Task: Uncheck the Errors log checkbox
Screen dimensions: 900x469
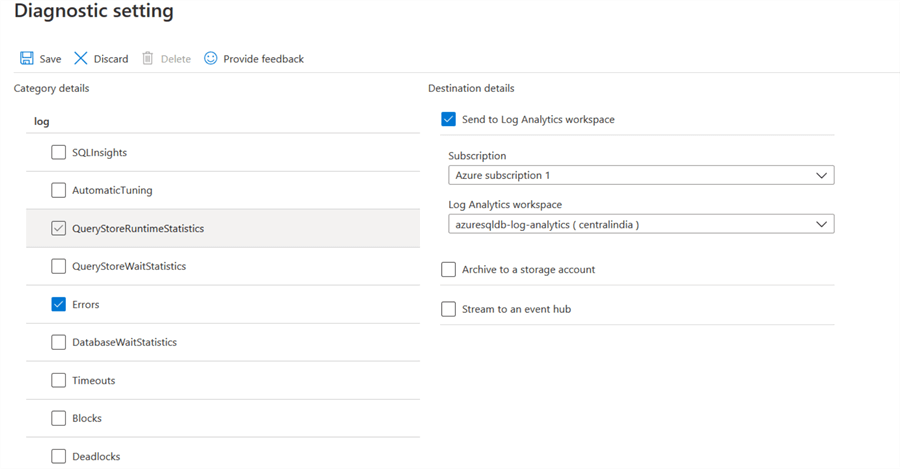Action: pos(59,304)
